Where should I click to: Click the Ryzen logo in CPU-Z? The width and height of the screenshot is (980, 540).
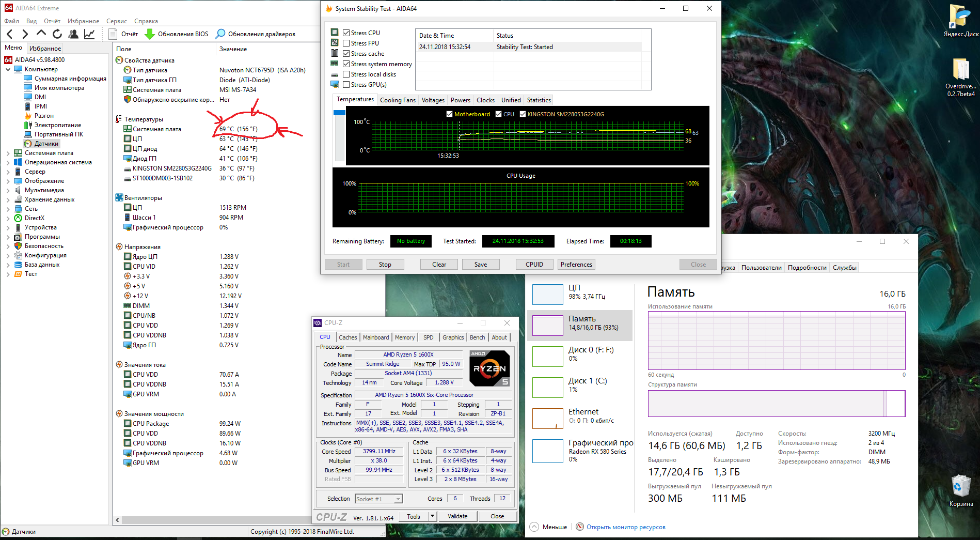pos(489,368)
